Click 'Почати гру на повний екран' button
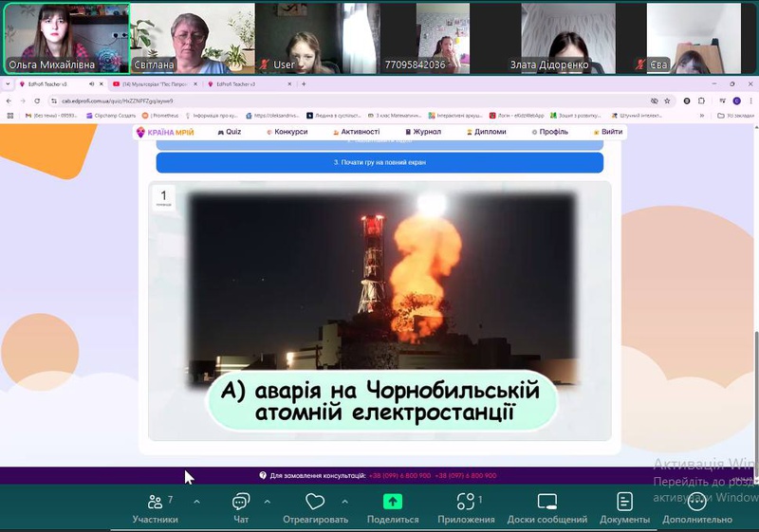Viewport: 759px width, 532px height. coord(379,162)
